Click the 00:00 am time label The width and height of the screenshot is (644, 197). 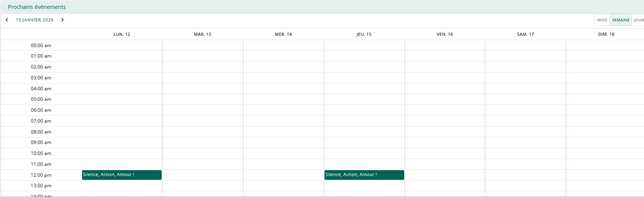pos(41,46)
